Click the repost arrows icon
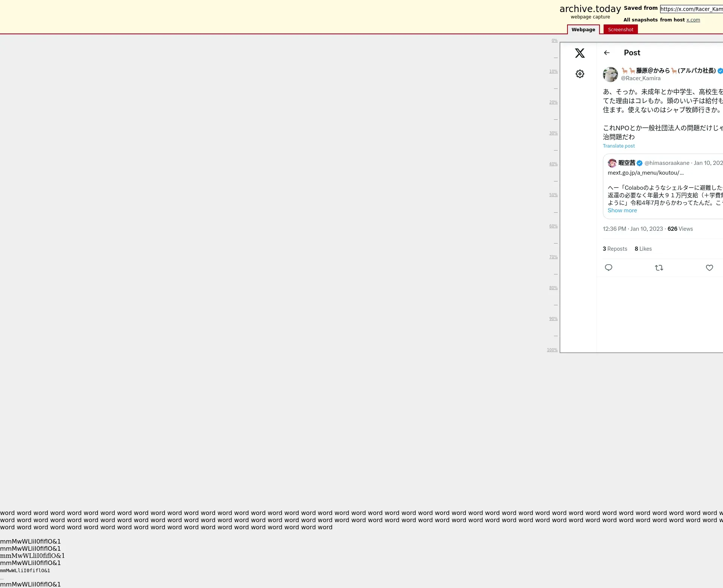723x588 pixels. [659, 268]
